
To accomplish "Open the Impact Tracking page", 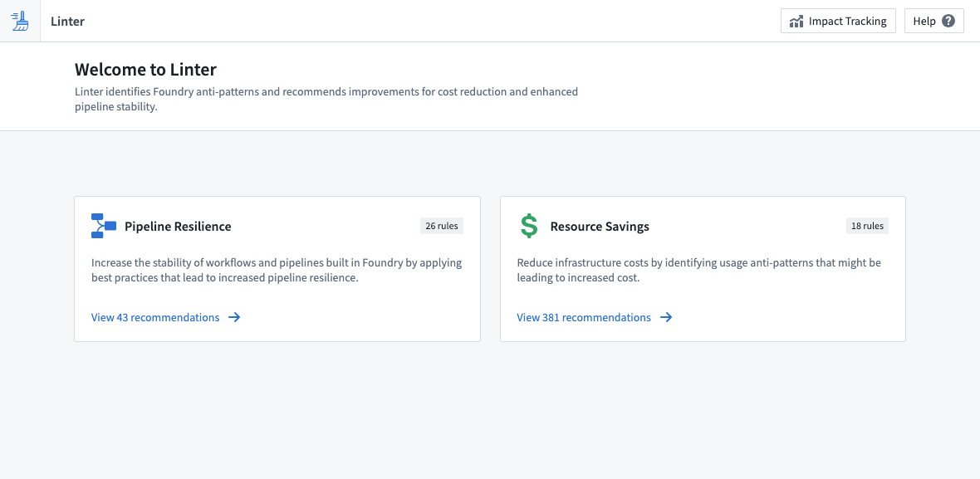I will [838, 22].
